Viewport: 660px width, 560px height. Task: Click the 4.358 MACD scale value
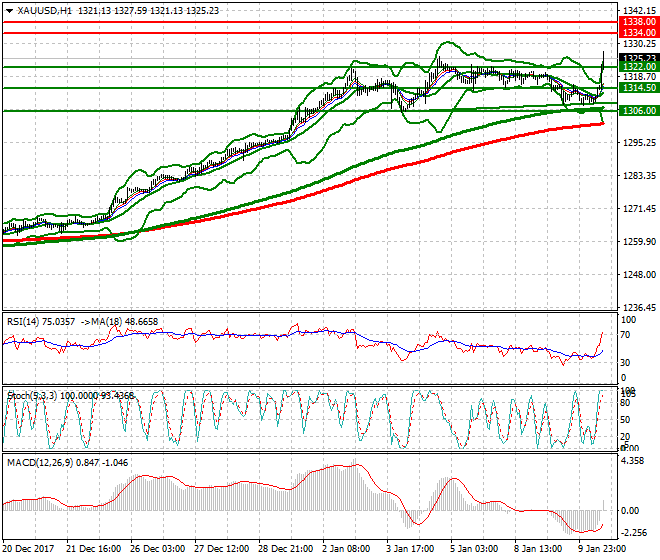coord(632,461)
